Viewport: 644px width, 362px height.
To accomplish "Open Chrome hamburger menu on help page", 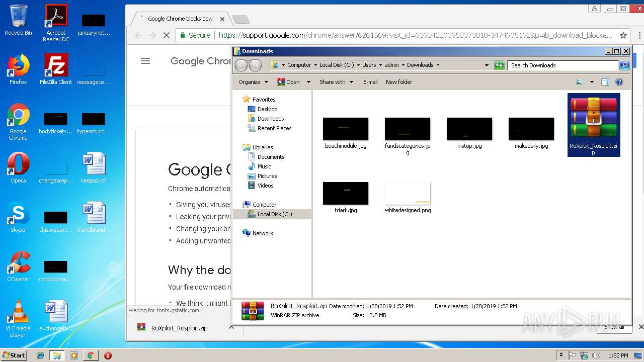I will [x=145, y=61].
